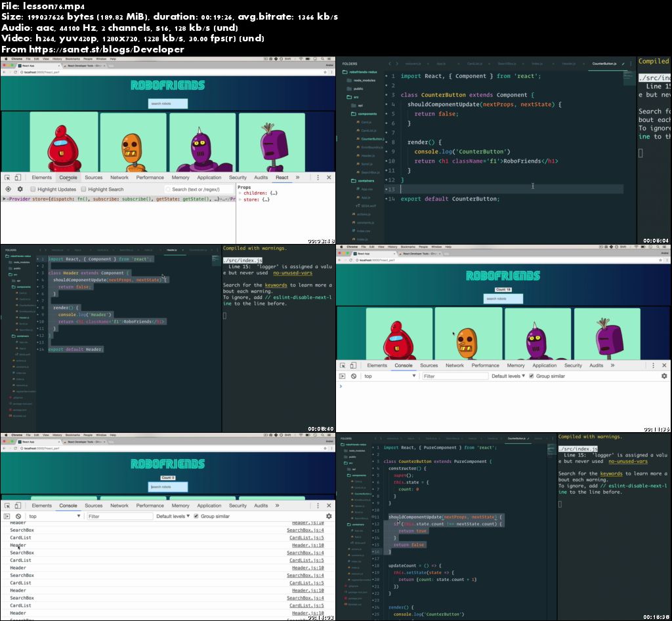Viewport: 672px width, 621px height.
Task: Open Chrome menu in 00:03:48 frame menu bar
Action: (x=16, y=58)
